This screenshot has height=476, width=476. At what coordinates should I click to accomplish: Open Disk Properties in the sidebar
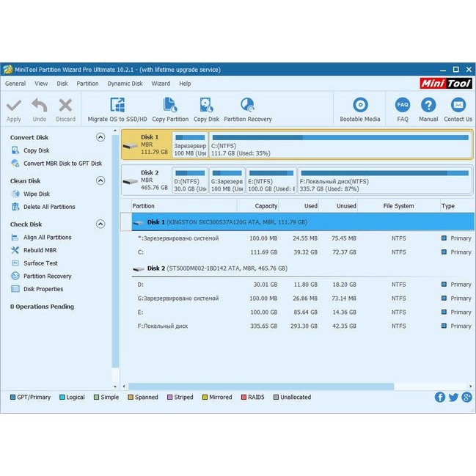tap(43, 289)
